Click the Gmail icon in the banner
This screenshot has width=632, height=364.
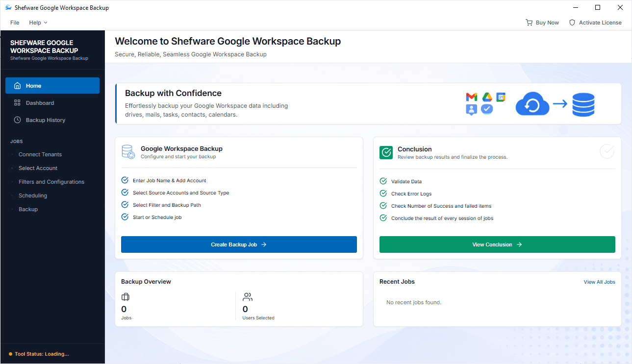(x=472, y=97)
